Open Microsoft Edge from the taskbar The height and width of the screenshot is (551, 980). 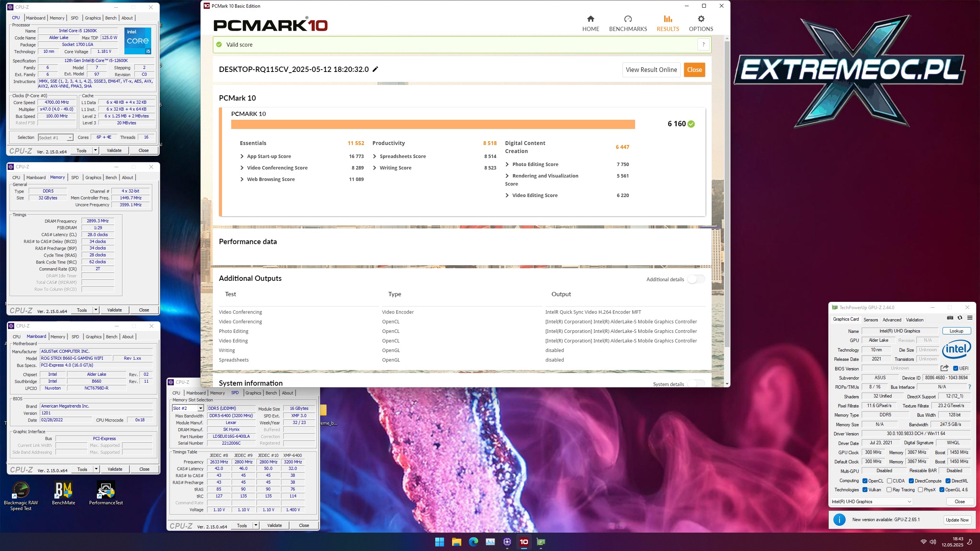click(x=473, y=542)
